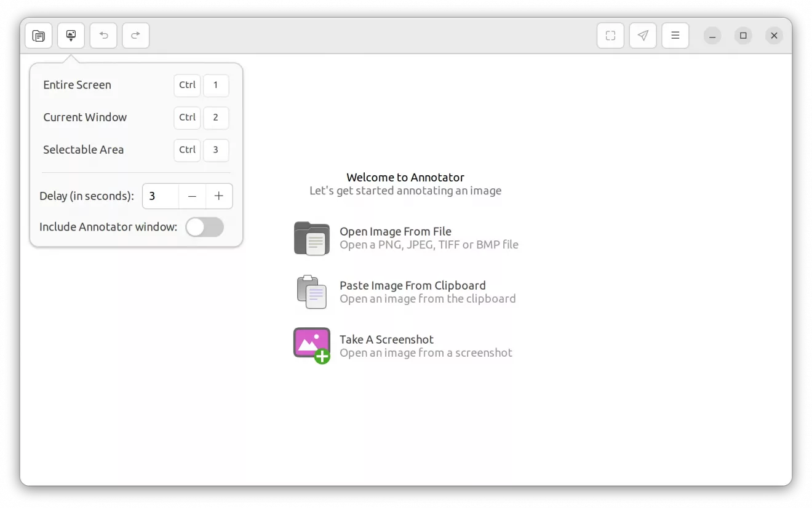Select Entire Screen capture option
The height and width of the screenshot is (508, 812).
tap(77, 85)
